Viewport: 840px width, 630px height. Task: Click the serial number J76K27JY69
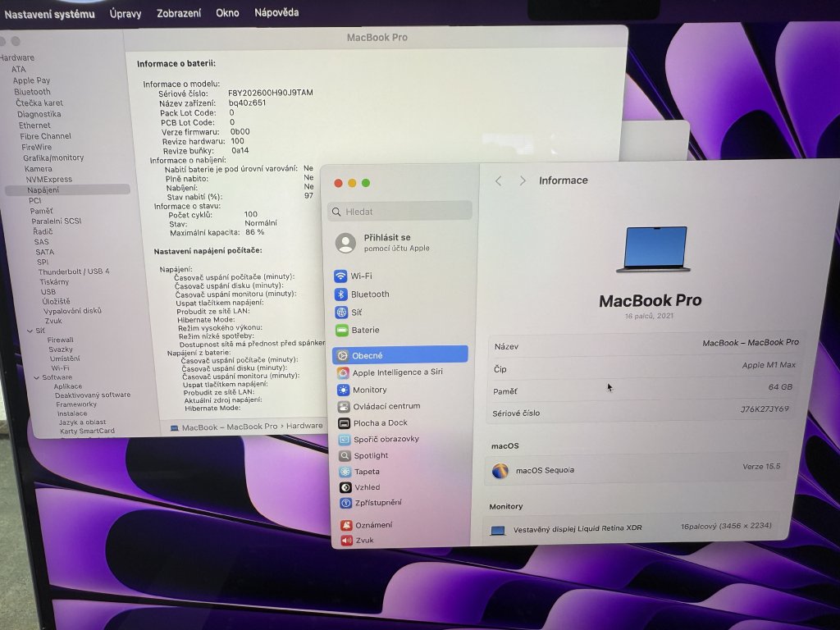pyautogui.click(x=765, y=409)
